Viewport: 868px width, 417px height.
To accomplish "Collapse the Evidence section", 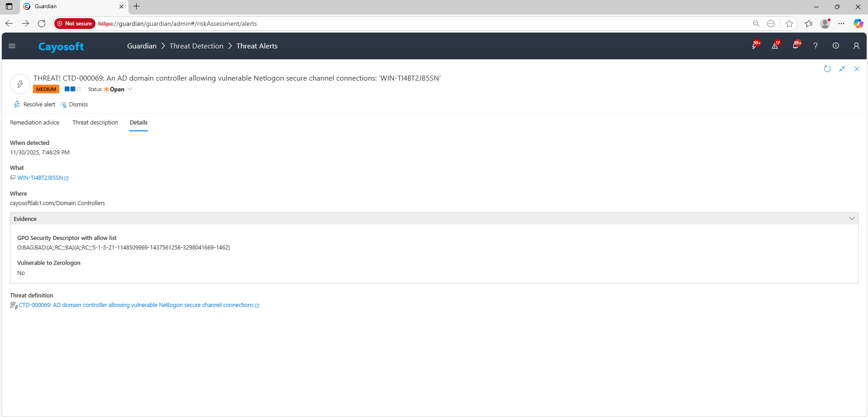I will 852,219.
